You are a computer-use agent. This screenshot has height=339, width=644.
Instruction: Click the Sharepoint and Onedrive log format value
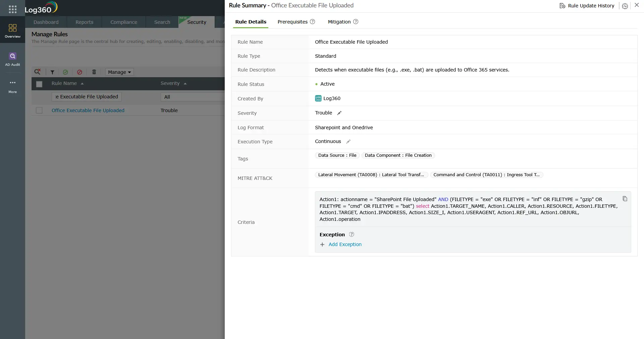point(344,128)
